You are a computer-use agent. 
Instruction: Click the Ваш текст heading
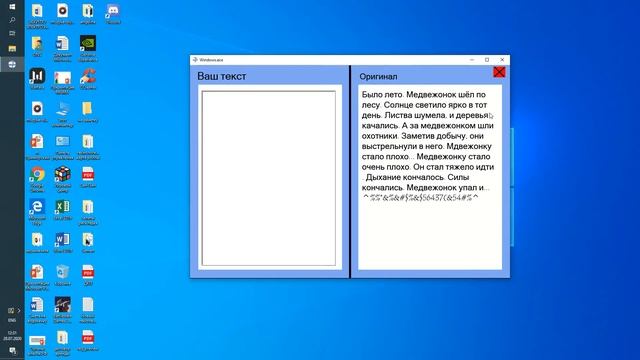pyautogui.click(x=222, y=76)
